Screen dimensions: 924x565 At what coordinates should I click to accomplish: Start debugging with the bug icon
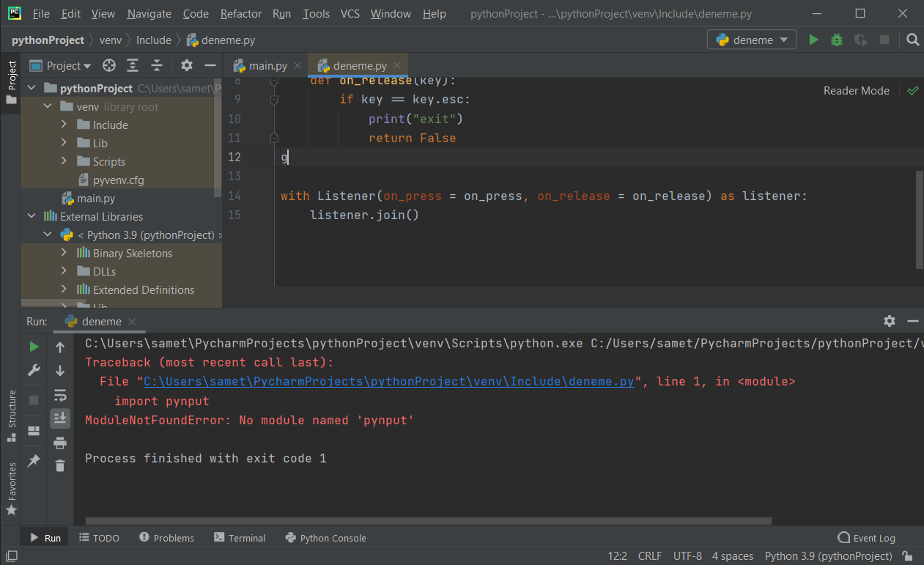(x=836, y=40)
